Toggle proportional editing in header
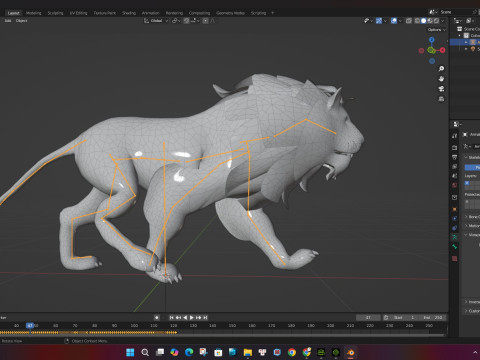 point(206,21)
